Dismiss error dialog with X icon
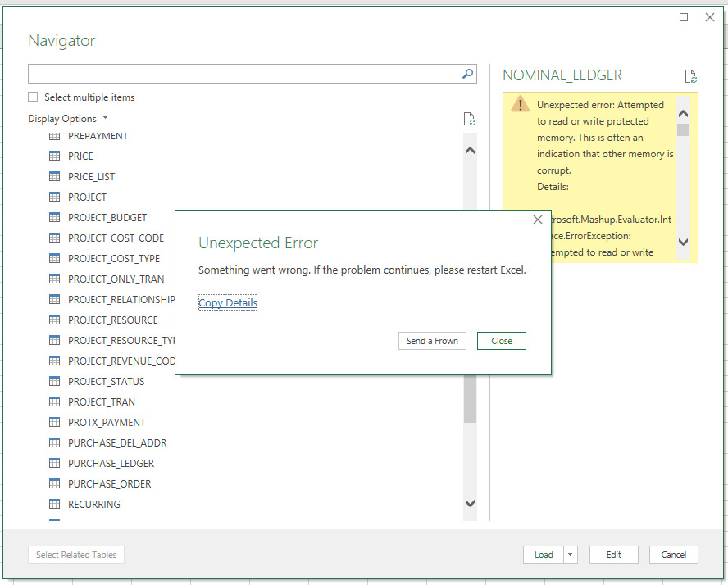This screenshot has height=585, width=728. coord(538,220)
